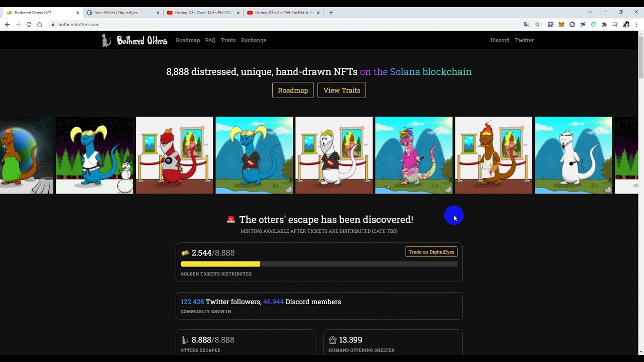Click the 8.888/8.888 otters escaped counter
The image size is (644, 362).
pyautogui.click(x=213, y=340)
